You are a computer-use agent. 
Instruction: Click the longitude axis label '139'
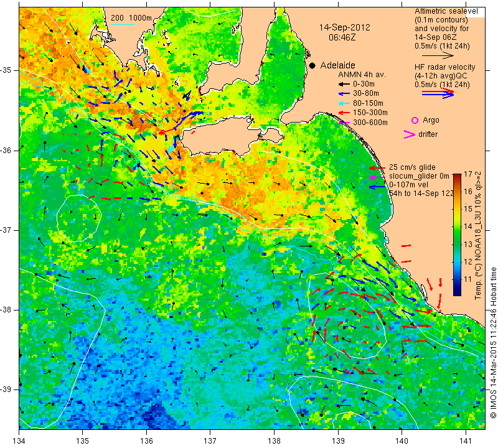[x=338, y=441]
